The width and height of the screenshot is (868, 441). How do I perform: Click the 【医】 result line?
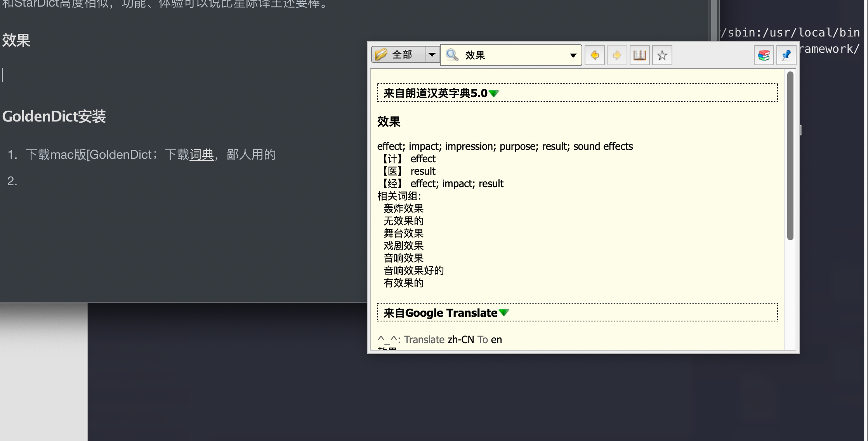pos(406,171)
